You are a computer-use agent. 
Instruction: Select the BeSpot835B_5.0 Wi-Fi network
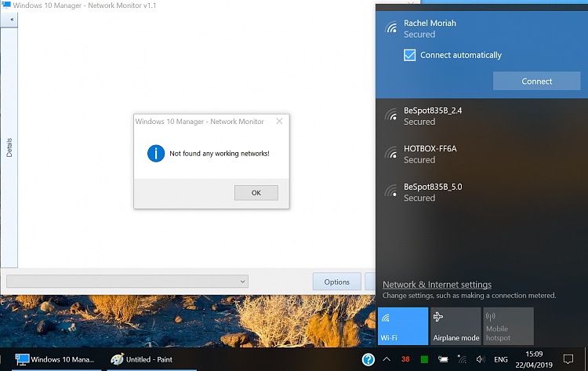click(x=481, y=192)
